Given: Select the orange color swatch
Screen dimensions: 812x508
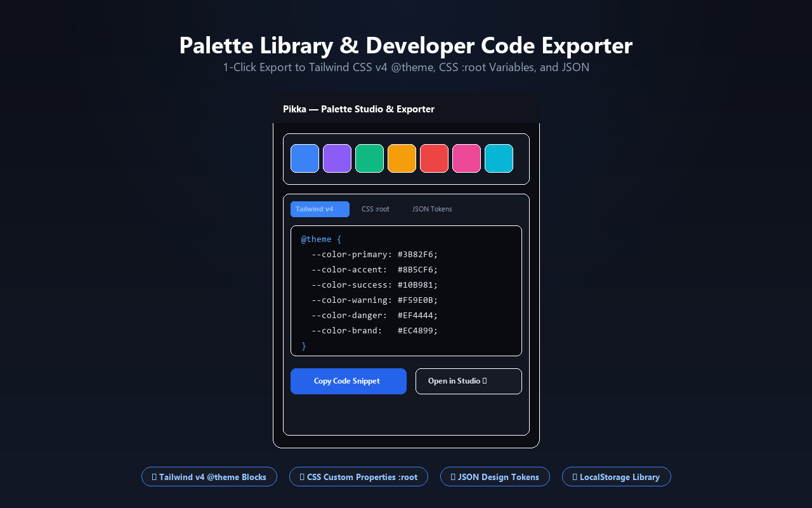Looking at the screenshot, I should click(x=402, y=158).
